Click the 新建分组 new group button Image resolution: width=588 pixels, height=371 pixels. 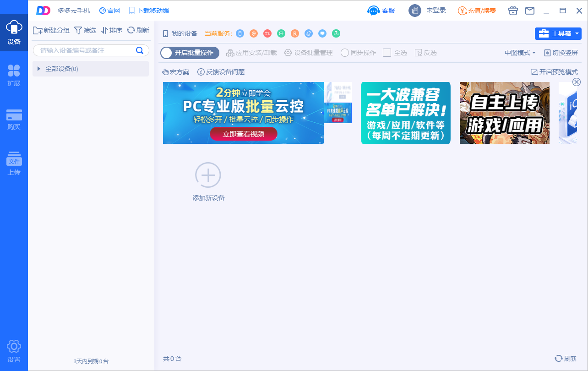(x=51, y=30)
